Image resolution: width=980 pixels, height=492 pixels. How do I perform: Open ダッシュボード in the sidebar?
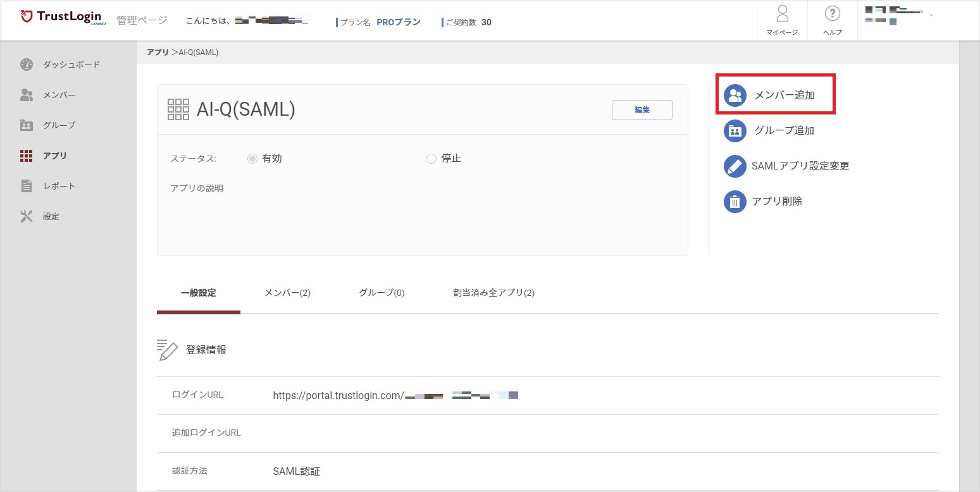tap(71, 65)
